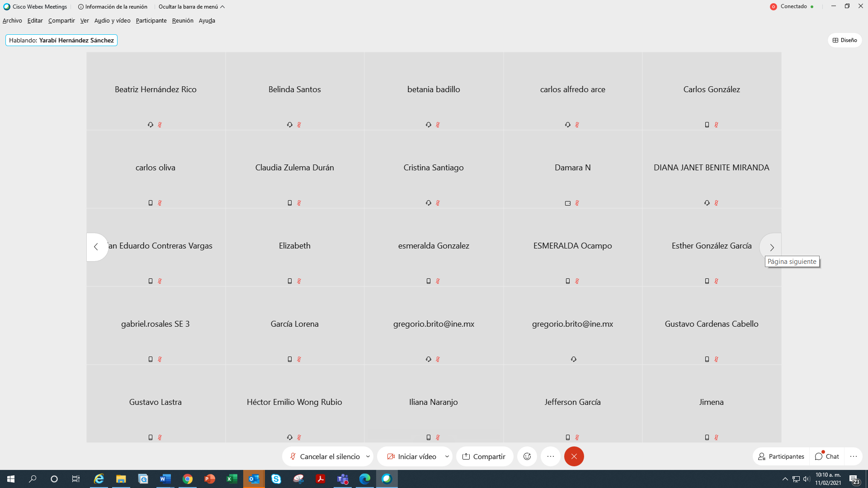Go to previous page of participants
868x488 pixels.
tap(96, 247)
